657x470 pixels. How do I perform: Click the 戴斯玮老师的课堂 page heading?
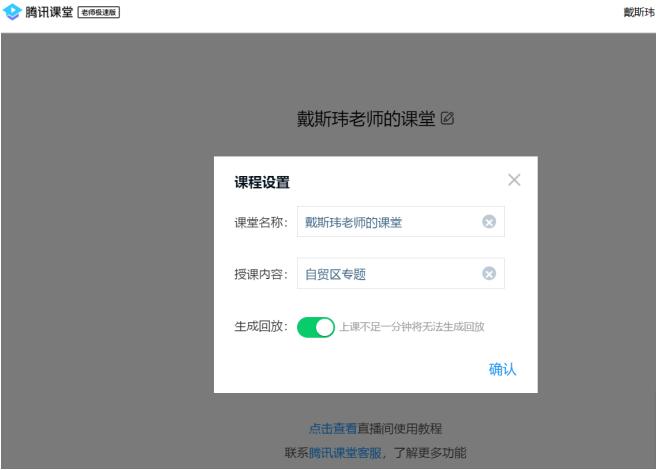tap(366, 118)
